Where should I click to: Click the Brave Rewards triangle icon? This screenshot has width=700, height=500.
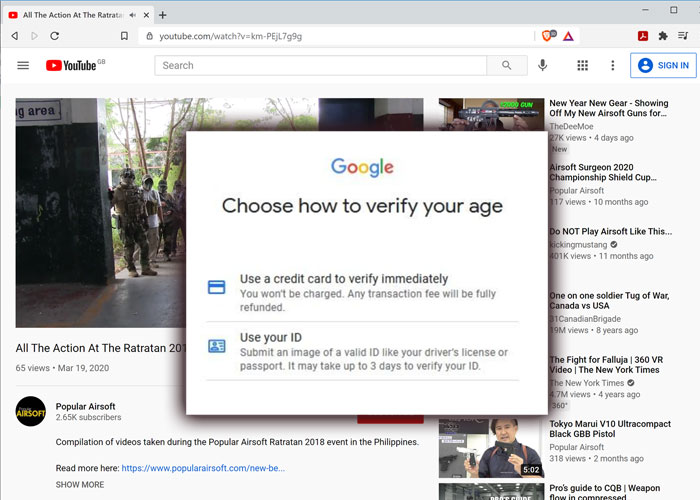pos(568,36)
